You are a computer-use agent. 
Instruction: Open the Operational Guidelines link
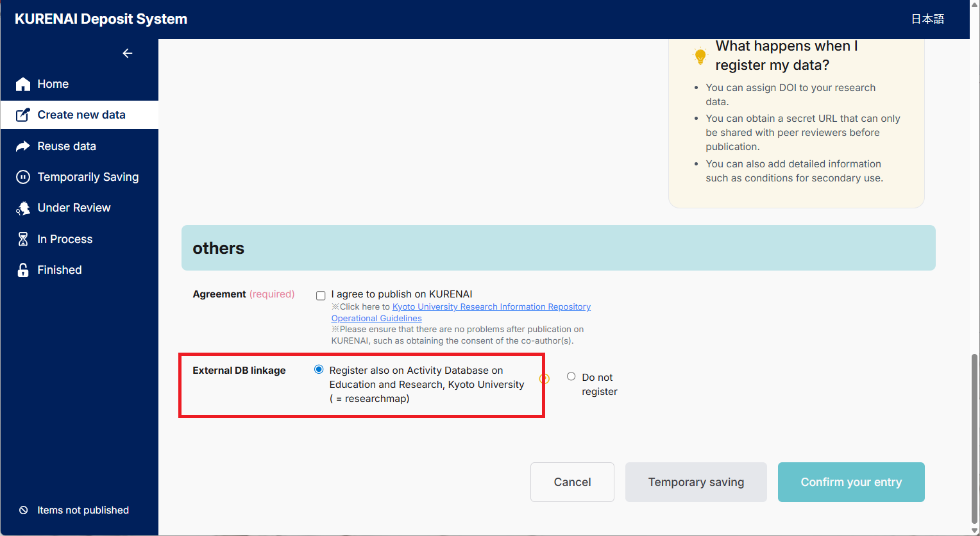tap(376, 318)
